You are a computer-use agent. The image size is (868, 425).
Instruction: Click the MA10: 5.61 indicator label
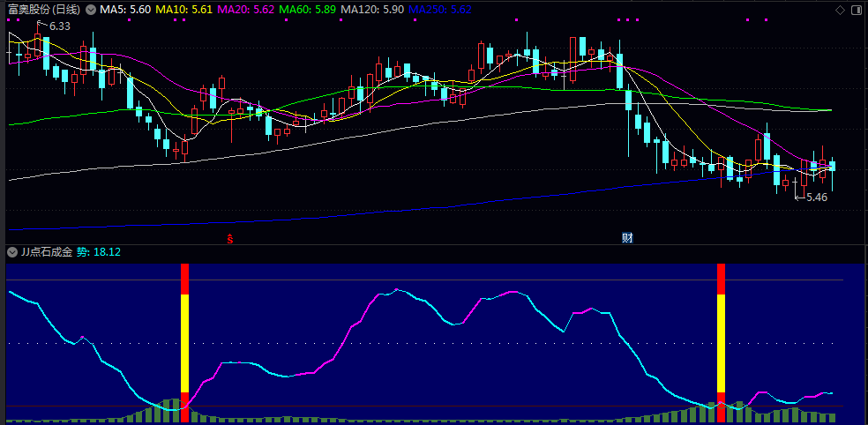183,10
